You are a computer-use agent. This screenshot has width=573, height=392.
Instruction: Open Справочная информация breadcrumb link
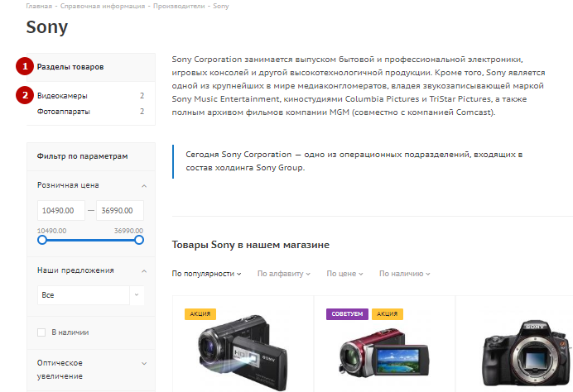click(x=103, y=7)
